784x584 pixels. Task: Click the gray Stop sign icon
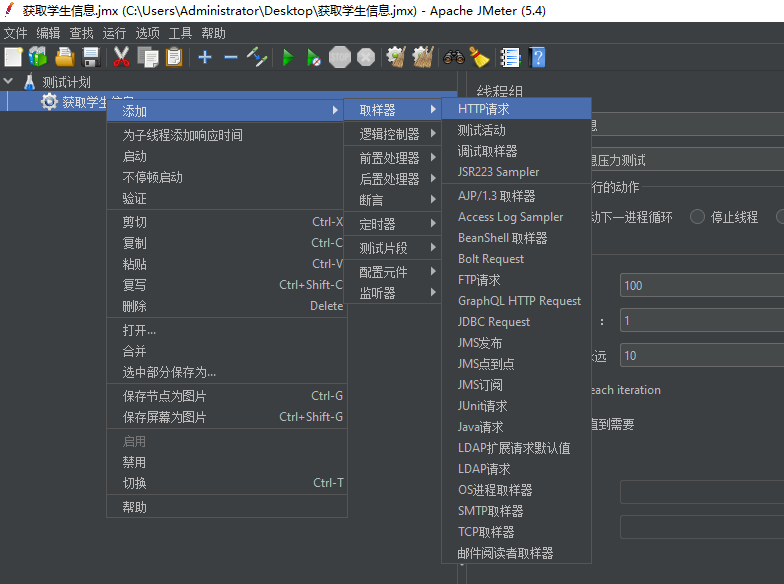(340, 57)
